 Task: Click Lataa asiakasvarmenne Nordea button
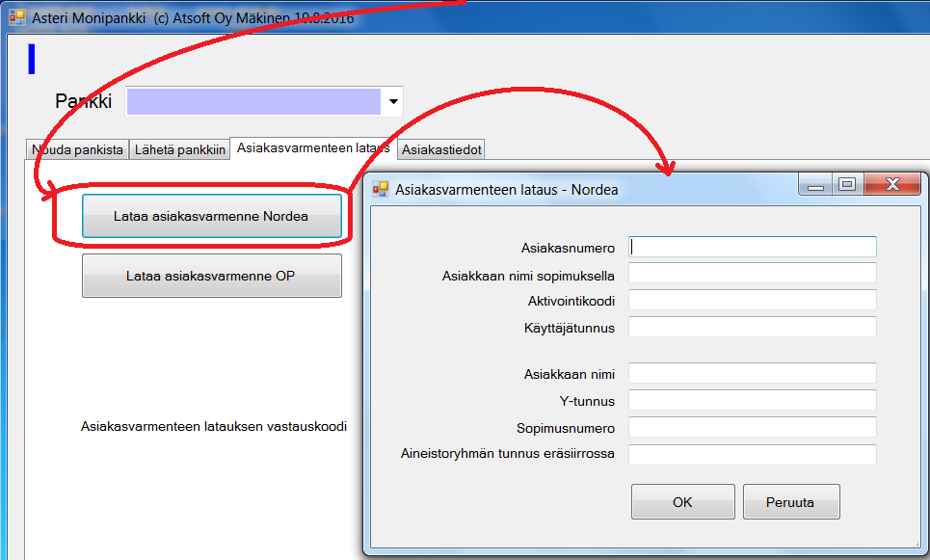tap(212, 216)
